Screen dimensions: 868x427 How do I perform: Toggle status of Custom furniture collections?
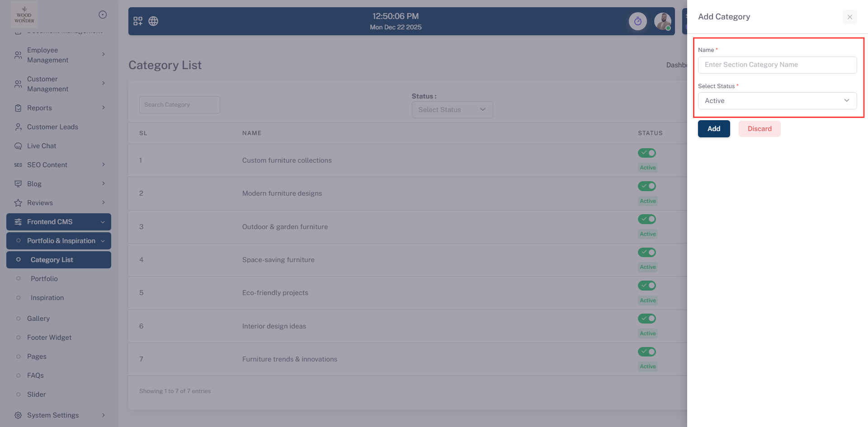[646, 153]
